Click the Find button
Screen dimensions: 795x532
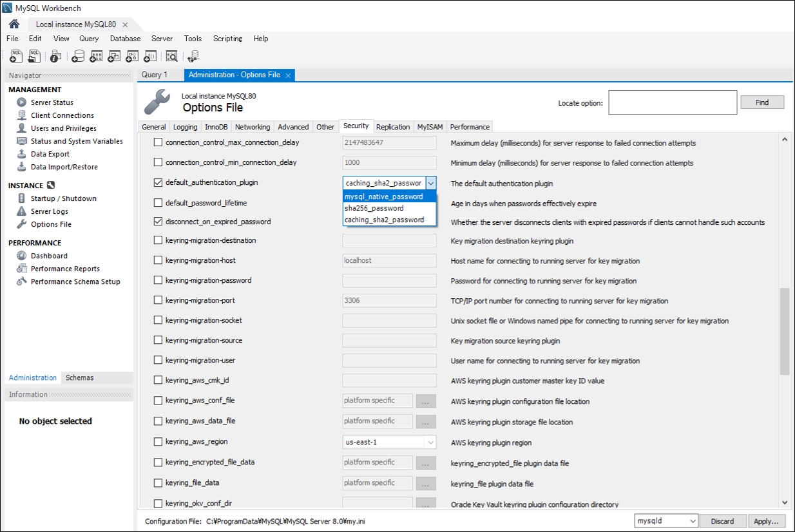762,102
